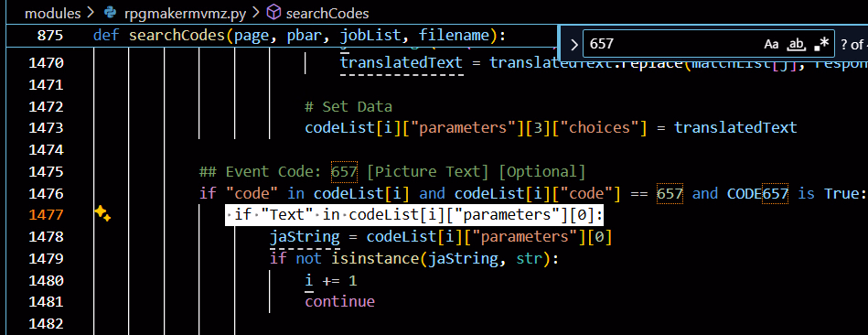The height and width of the screenshot is (335, 868).
Task: Click line number 1478 in the gutter
Action: (x=46, y=237)
